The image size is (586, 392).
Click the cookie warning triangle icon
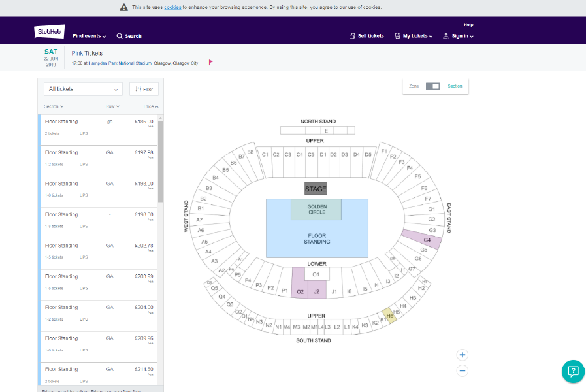coord(124,7)
